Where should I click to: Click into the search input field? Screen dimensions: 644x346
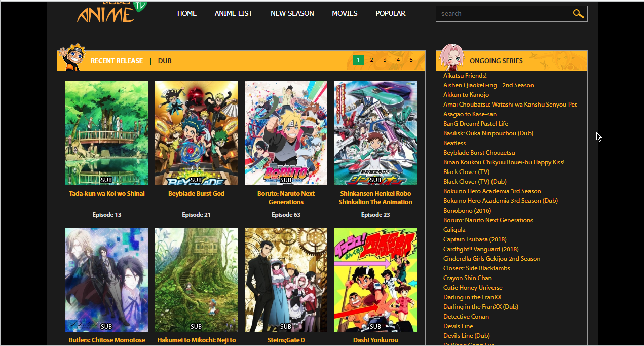coord(504,14)
